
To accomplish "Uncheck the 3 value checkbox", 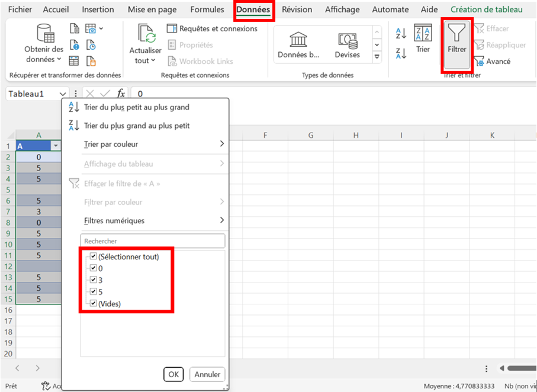I will coord(93,279).
